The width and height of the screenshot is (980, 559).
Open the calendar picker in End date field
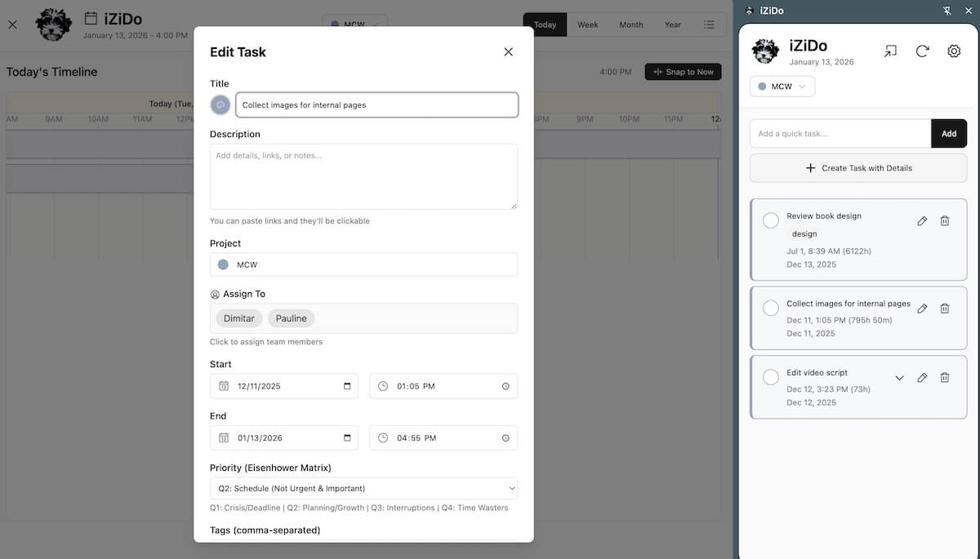click(x=347, y=438)
